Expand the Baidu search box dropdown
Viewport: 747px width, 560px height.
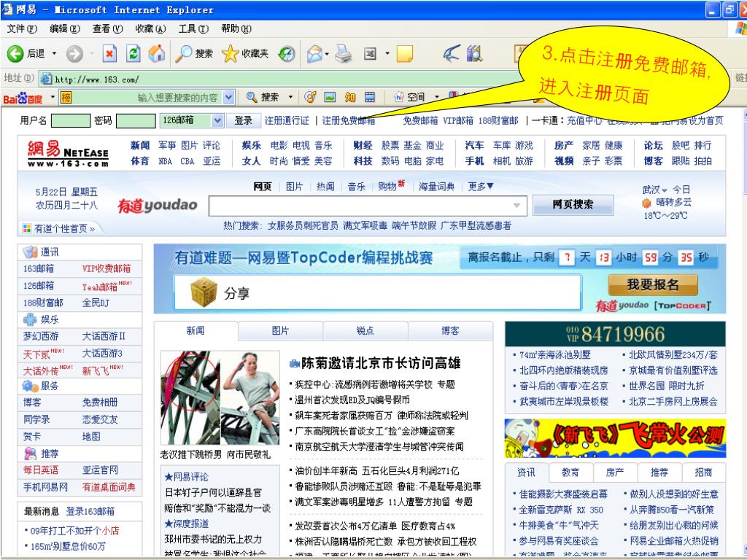click(x=229, y=98)
